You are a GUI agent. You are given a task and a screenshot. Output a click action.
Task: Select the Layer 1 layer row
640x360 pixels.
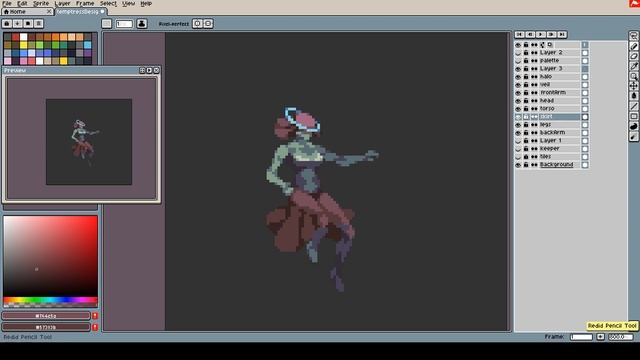pyautogui.click(x=559, y=140)
